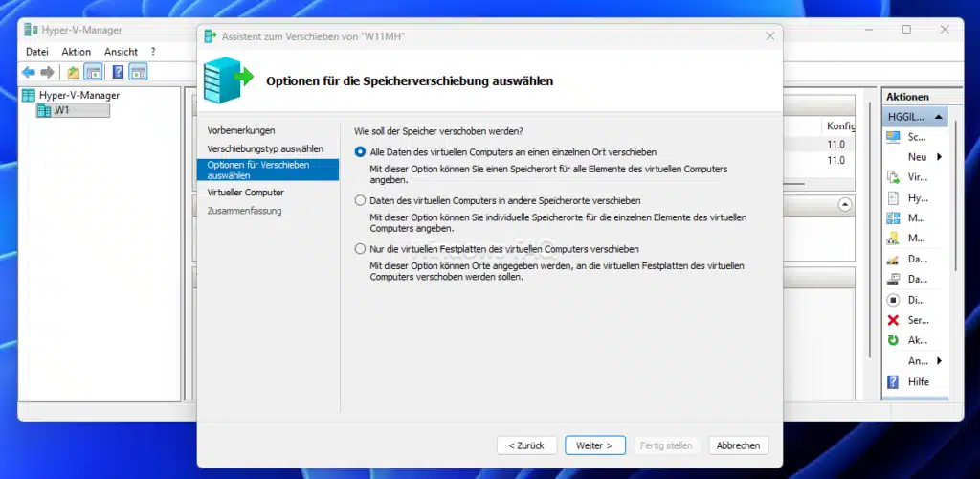Collapse the HGGIL... section arrow in Aktionen

click(x=938, y=117)
